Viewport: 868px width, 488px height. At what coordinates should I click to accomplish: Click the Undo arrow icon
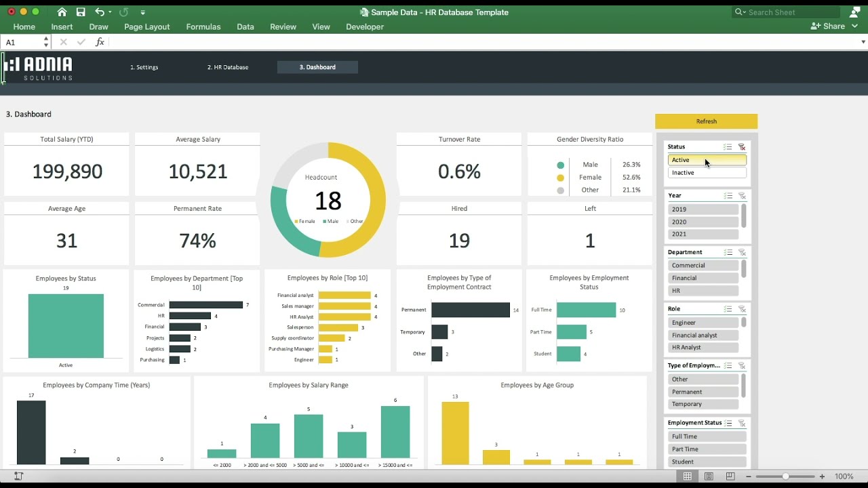tap(100, 12)
